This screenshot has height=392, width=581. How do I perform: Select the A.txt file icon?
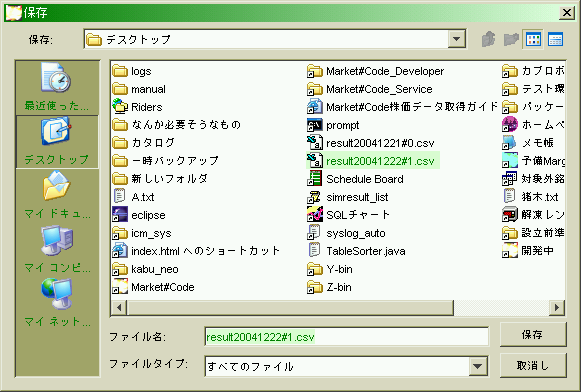(120, 197)
